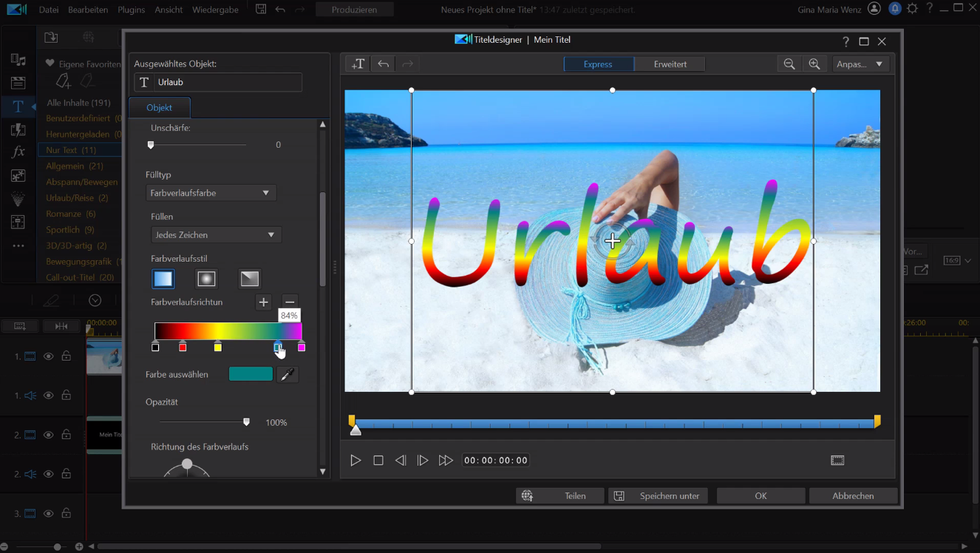Click the Farbe auswählen teal swatch
The height and width of the screenshot is (553, 980).
pos(251,374)
